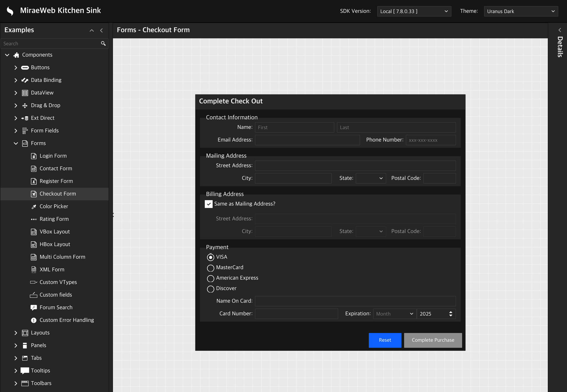Select the MasterCard payment option
The width and height of the screenshot is (567, 392).
click(x=211, y=268)
